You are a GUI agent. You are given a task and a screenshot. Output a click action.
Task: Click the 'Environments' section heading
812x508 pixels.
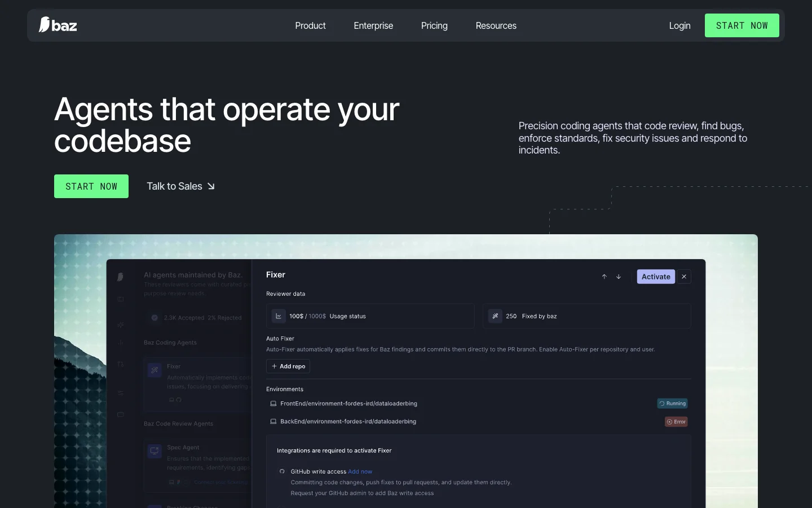coord(285,389)
